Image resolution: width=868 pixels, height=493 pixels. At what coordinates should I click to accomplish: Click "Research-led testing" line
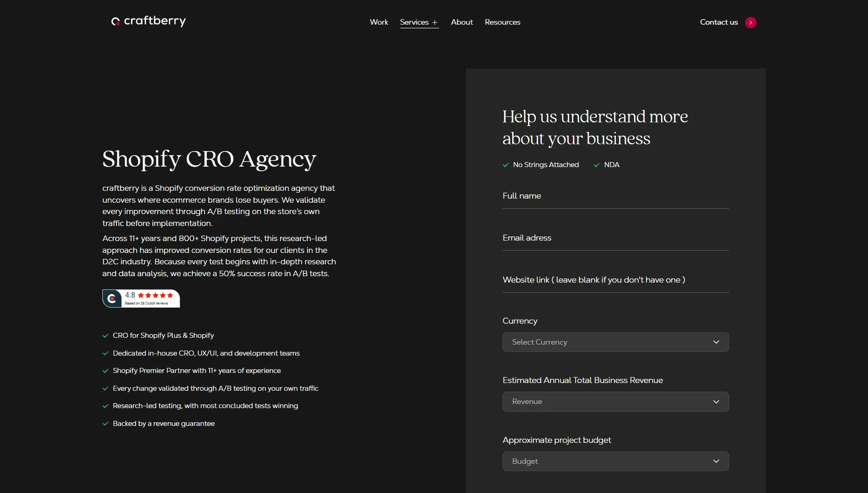pos(205,406)
